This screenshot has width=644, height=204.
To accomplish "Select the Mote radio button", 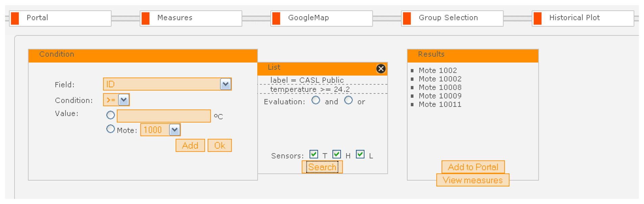I will click(x=110, y=129).
